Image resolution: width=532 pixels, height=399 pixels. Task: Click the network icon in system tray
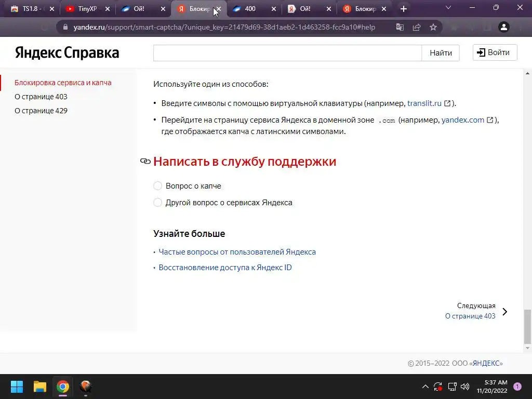point(452,387)
